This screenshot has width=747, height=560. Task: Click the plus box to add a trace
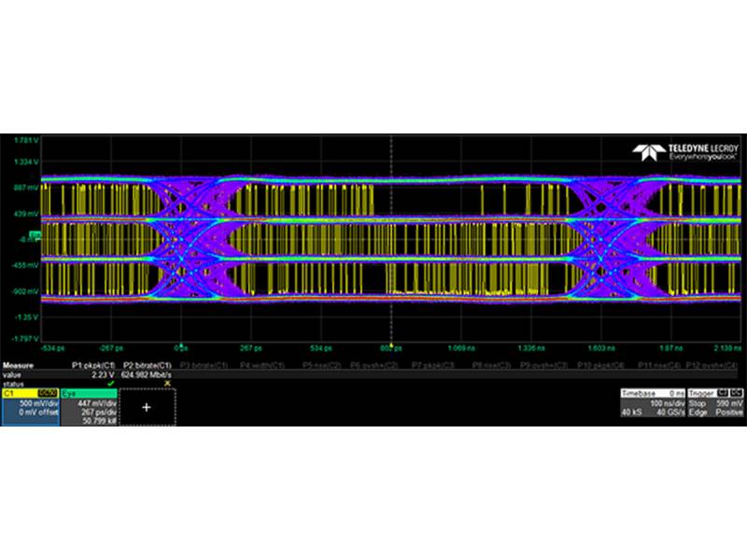coord(147,407)
